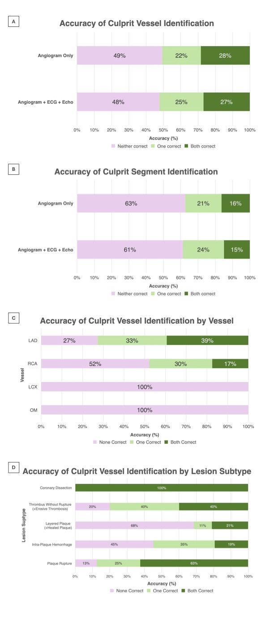Click the Plaque Rupture 63% segment
The height and width of the screenshot is (644, 274).
194,563
